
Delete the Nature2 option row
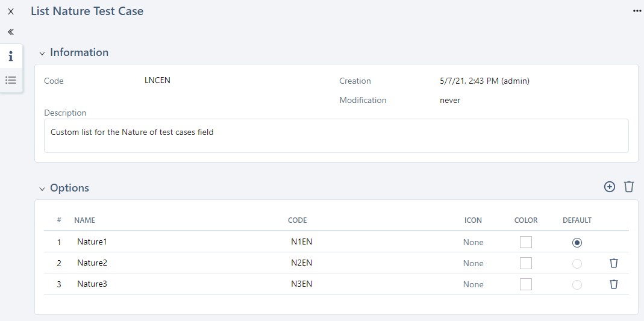[x=614, y=263]
